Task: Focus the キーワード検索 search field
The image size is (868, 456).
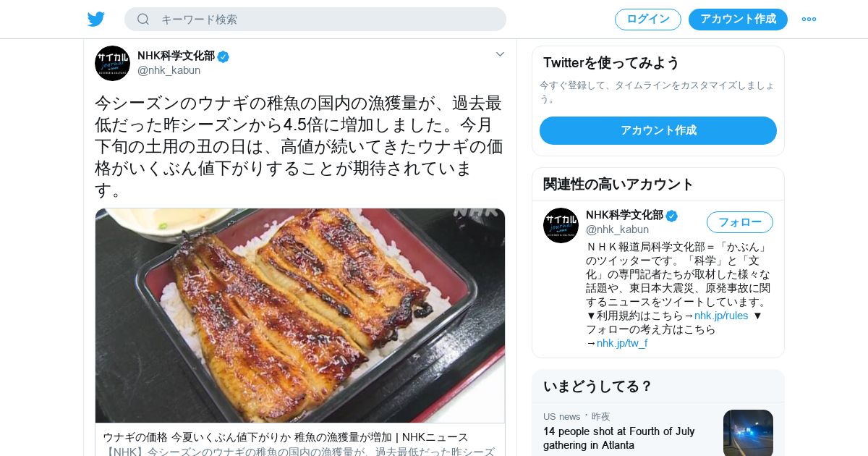Action: [x=315, y=19]
